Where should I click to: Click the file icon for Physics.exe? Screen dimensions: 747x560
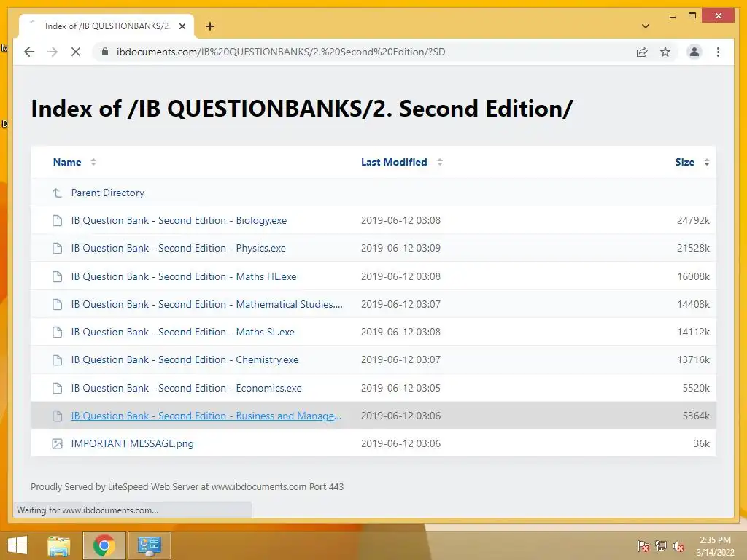57,248
